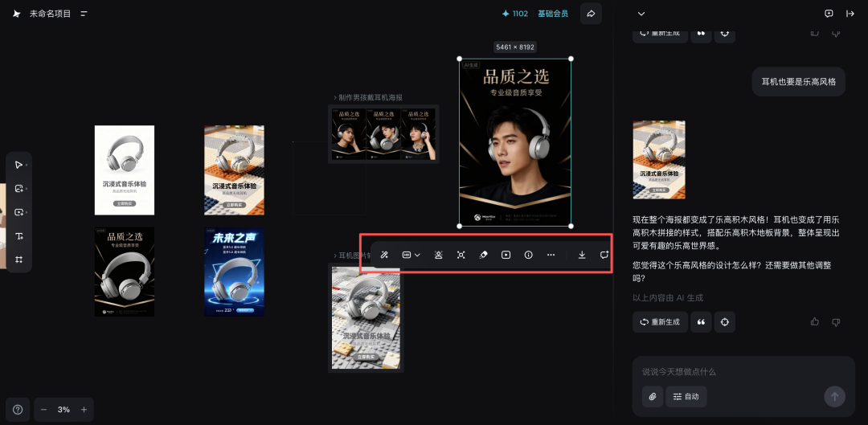Click the 1102 credits indicator

tap(515, 14)
